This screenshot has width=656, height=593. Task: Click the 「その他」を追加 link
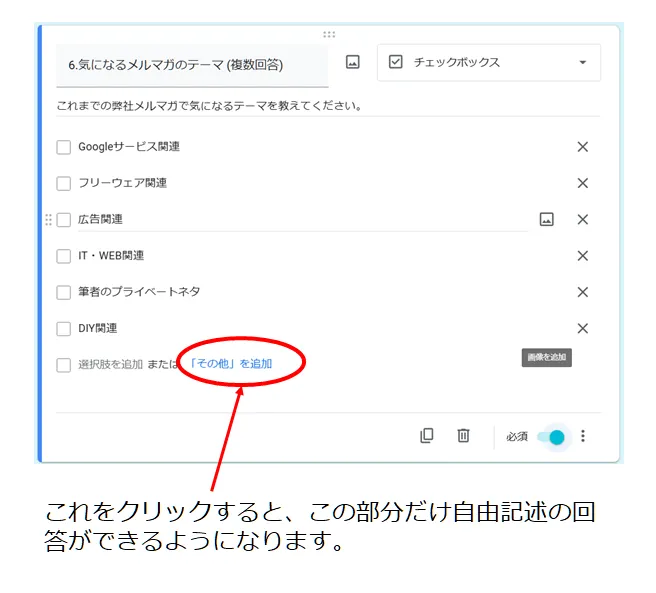(230, 364)
